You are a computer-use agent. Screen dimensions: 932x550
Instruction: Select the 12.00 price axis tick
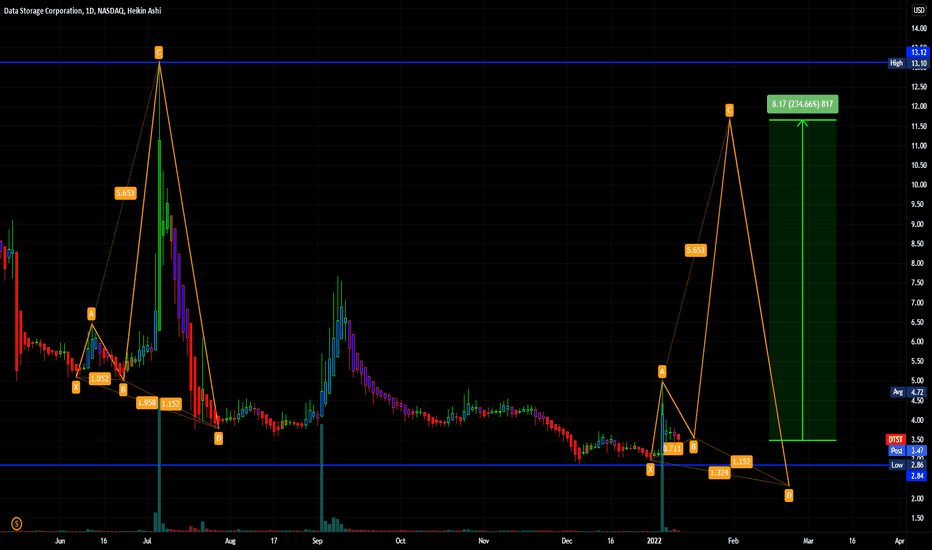pyautogui.click(x=919, y=106)
